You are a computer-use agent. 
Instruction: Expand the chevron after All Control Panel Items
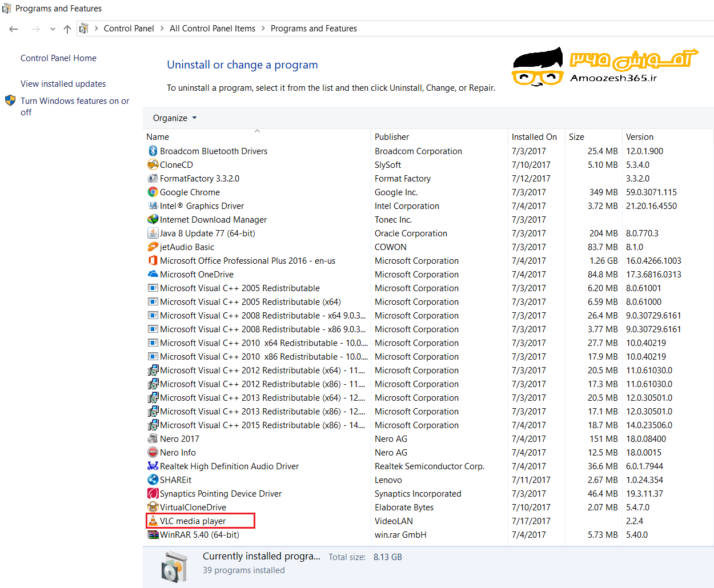click(x=263, y=29)
